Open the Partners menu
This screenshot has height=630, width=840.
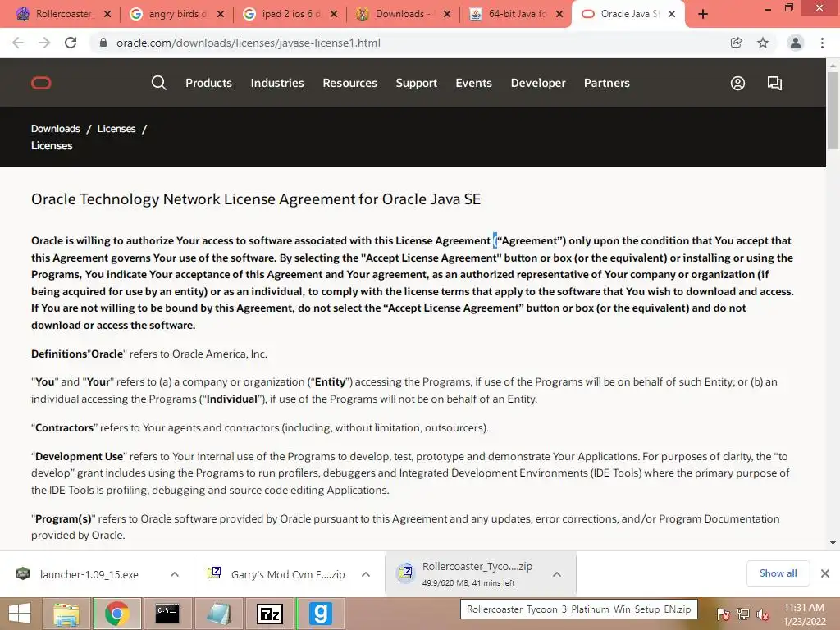607,83
